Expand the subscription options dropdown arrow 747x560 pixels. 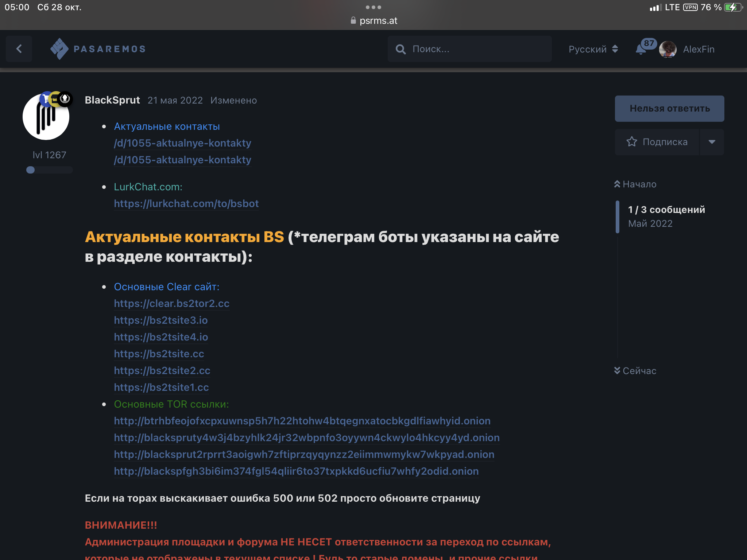click(x=712, y=142)
